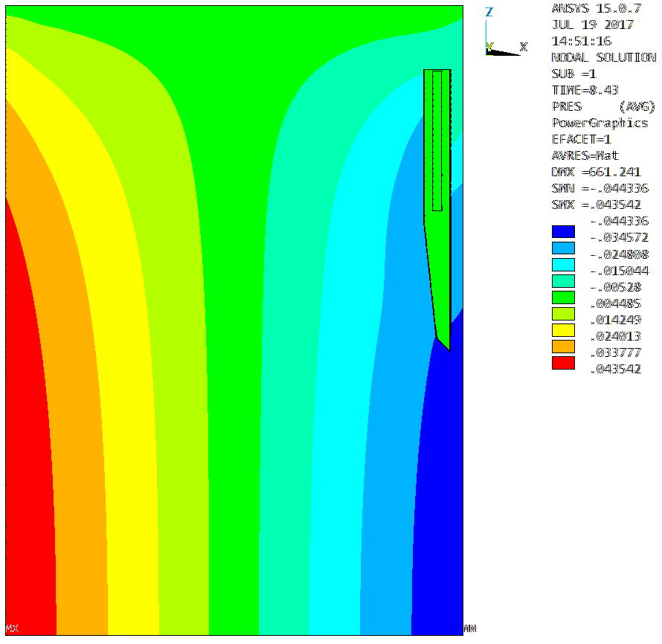Choose the cyan legend swatch
The image size is (662, 644).
[563, 264]
